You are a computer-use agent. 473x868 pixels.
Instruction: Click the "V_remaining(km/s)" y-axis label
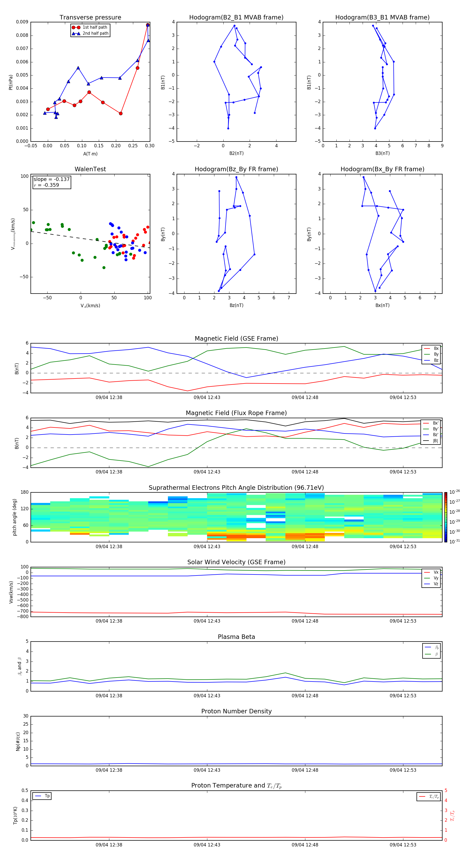click(13, 234)
